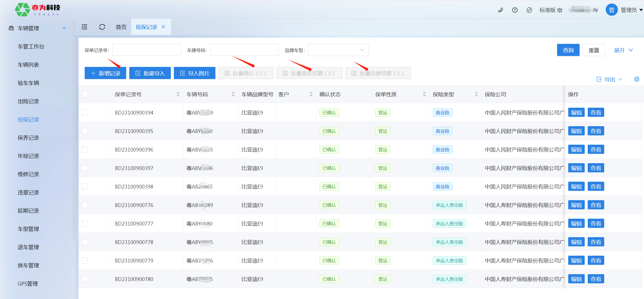Click the 新增记录 button

point(105,73)
